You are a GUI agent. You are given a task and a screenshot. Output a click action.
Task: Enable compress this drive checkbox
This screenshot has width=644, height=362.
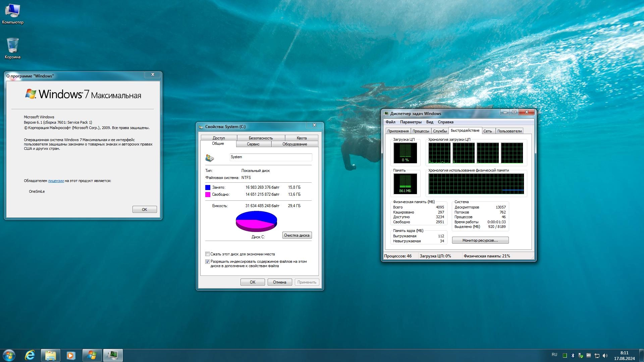point(207,254)
